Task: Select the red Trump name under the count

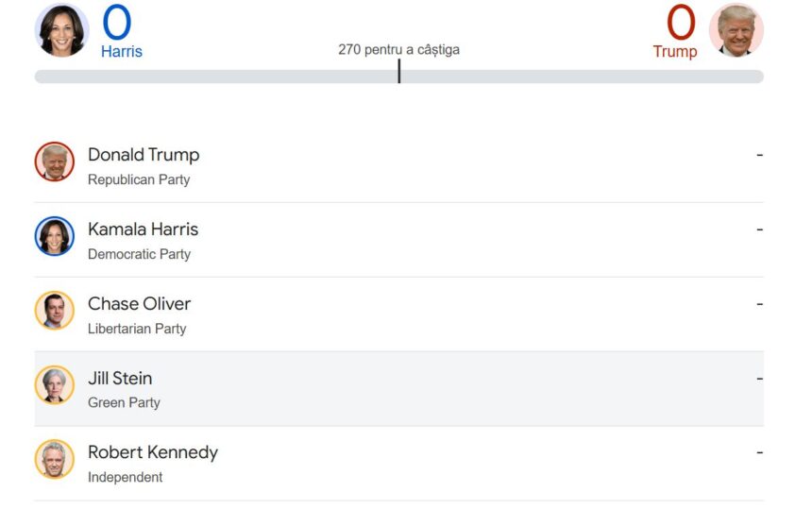Action: [x=675, y=51]
